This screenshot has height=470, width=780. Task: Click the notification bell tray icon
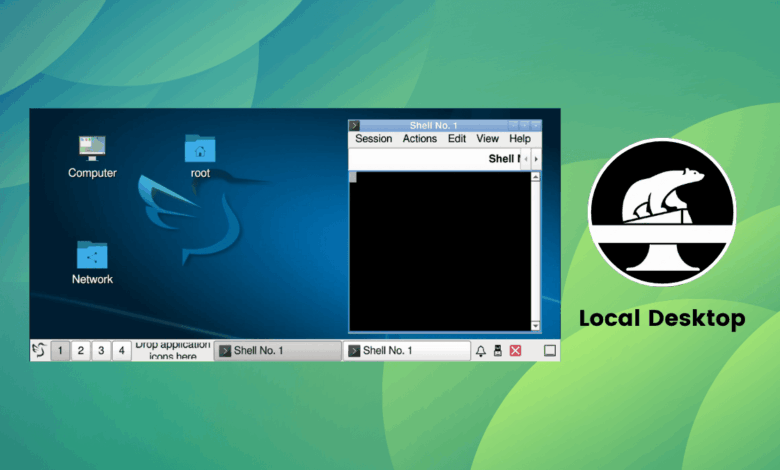[481, 351]
